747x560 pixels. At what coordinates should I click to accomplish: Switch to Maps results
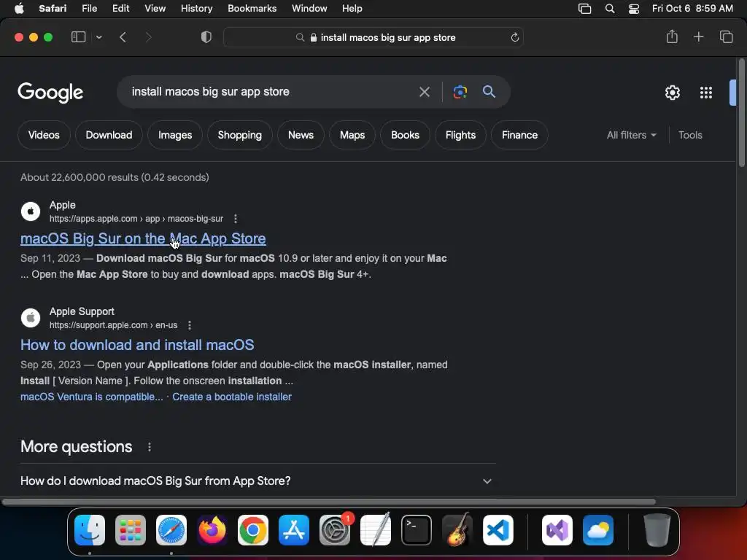352,135
